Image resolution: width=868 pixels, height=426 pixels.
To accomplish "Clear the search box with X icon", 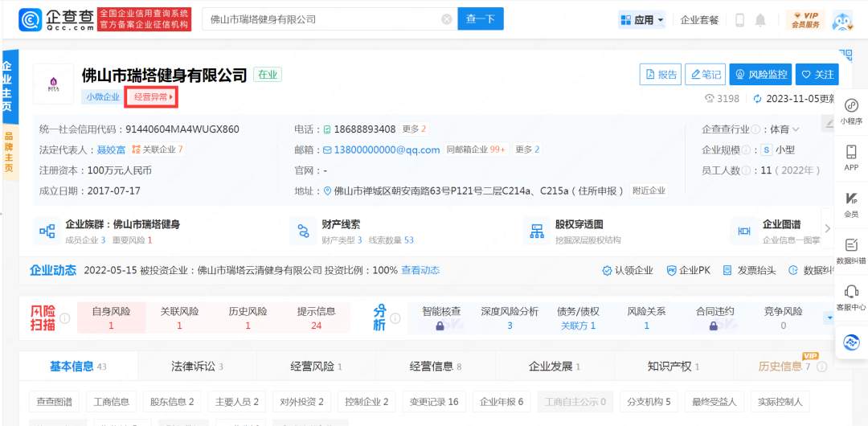I will (x=446, y=19).
